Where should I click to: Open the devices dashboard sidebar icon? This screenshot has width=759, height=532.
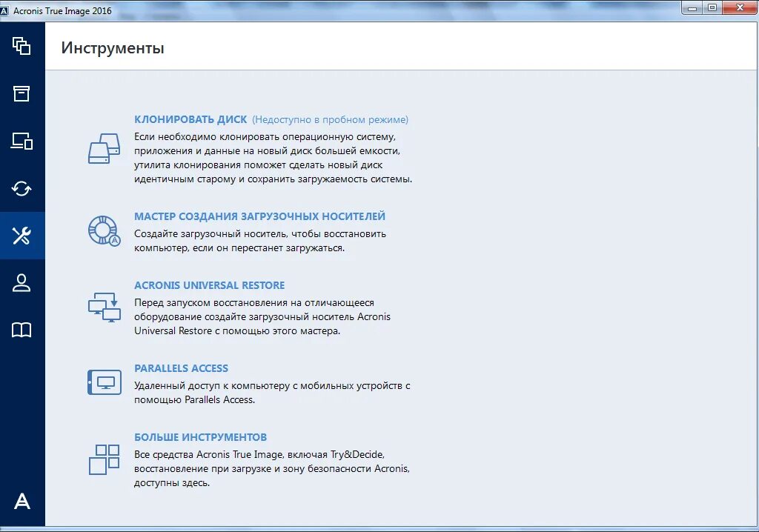pos(21,141)
